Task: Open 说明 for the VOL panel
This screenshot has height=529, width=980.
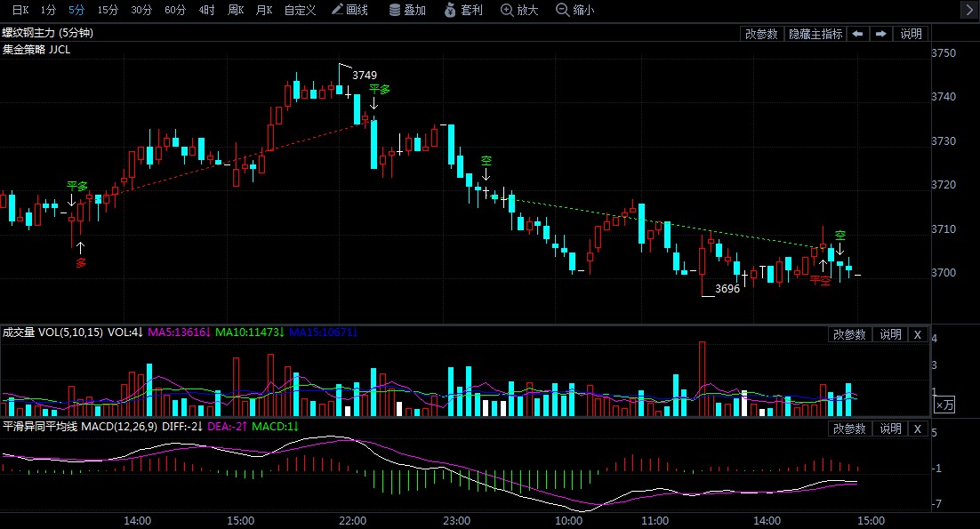Action: pos(890,334)
